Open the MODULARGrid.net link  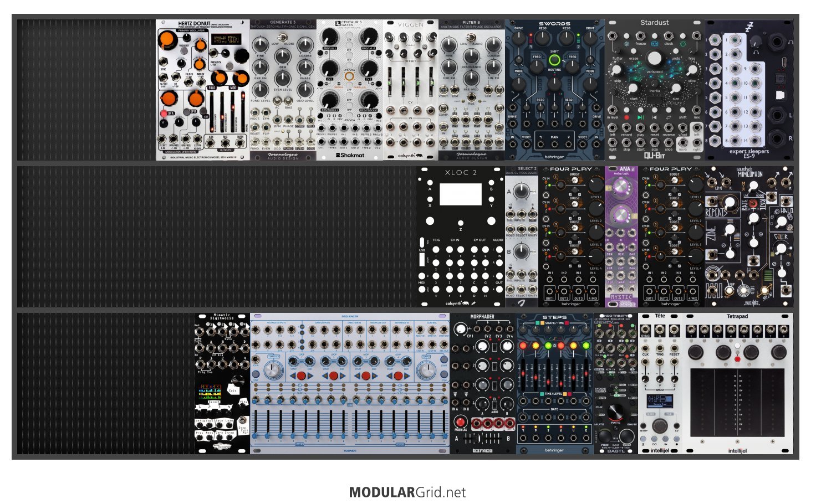click(x=407, y=492)
